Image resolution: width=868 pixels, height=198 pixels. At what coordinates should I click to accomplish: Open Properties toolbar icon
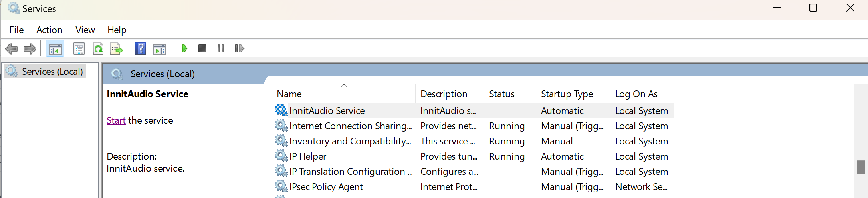click(x=79, y=49)
